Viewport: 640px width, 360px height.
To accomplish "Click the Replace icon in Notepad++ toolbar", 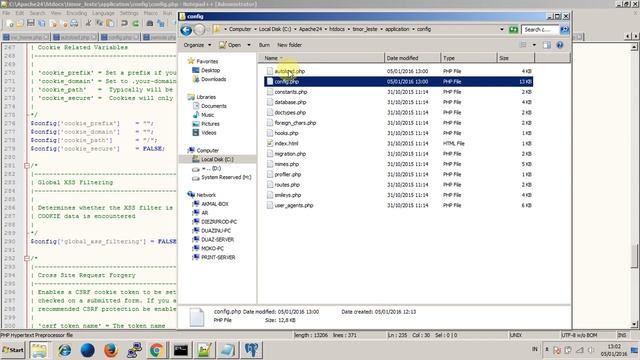I will click(161, 24).
